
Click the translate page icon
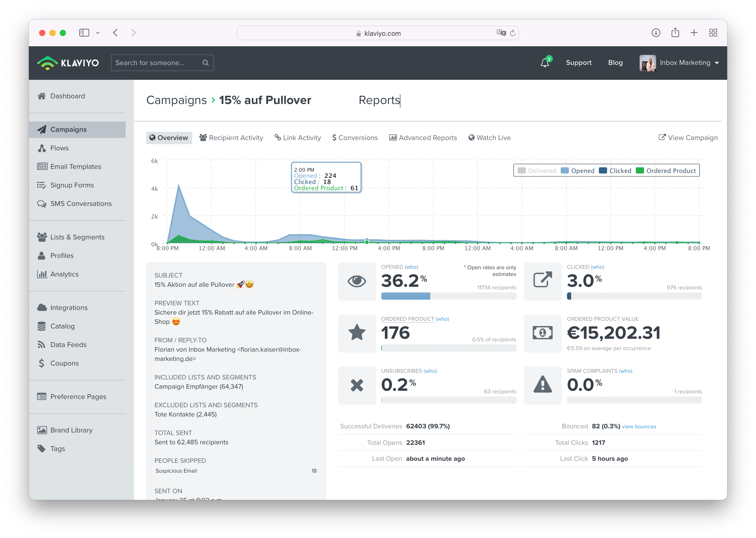tap(501, 33)
